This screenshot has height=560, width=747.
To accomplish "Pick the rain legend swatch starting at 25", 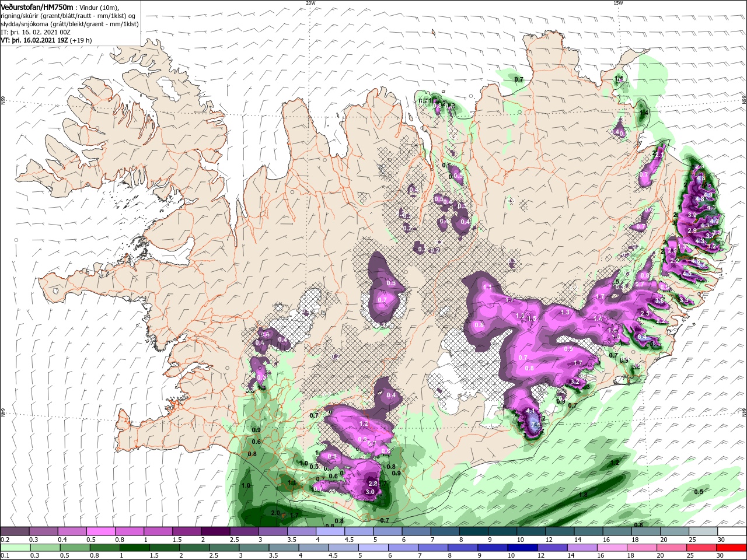I will [x=701, y=548].
